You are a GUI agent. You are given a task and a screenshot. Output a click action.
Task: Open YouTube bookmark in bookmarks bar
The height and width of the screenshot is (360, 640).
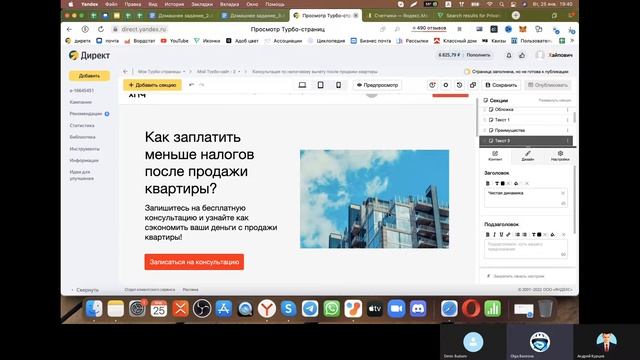[x=175, y=41]
